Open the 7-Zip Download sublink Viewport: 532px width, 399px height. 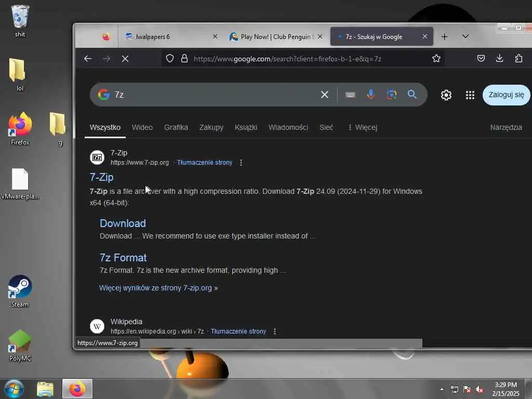pyautogui.click(x=123, y=223)
